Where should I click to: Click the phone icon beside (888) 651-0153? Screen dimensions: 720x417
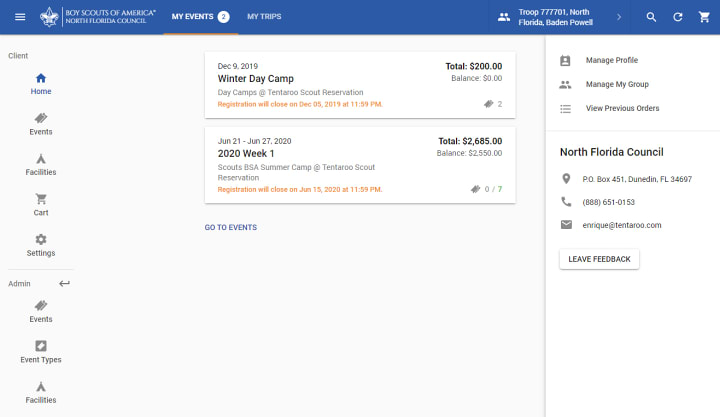566,202
